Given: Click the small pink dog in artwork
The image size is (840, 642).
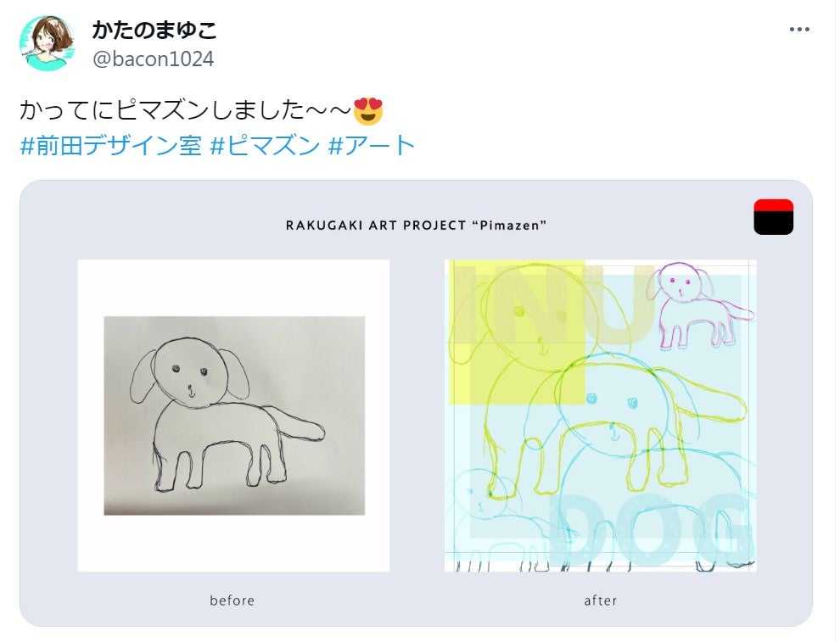Looking at the screenshot, I should [697, 305].
